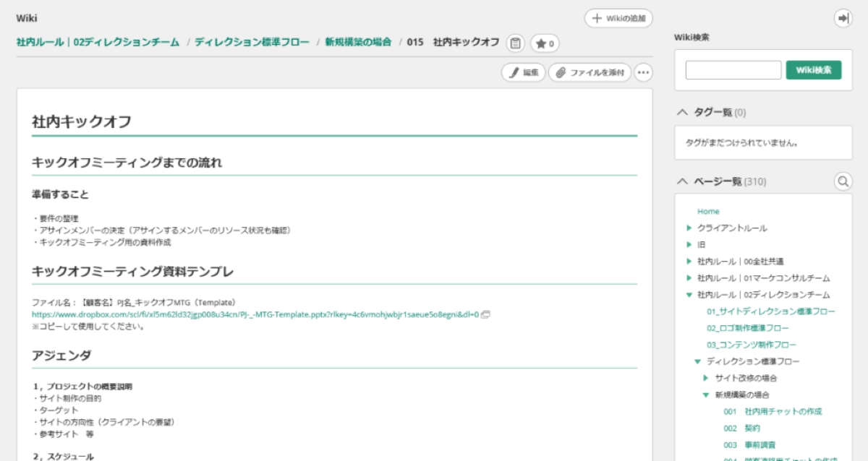Open 003 事前調査 page
The image size is (868, 461).
point(749,445)
